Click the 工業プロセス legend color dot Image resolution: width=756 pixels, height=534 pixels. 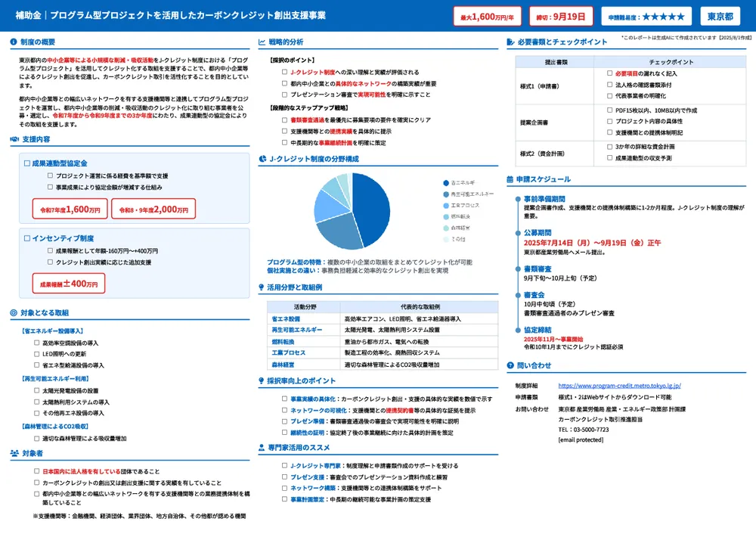tap(446, 206)
